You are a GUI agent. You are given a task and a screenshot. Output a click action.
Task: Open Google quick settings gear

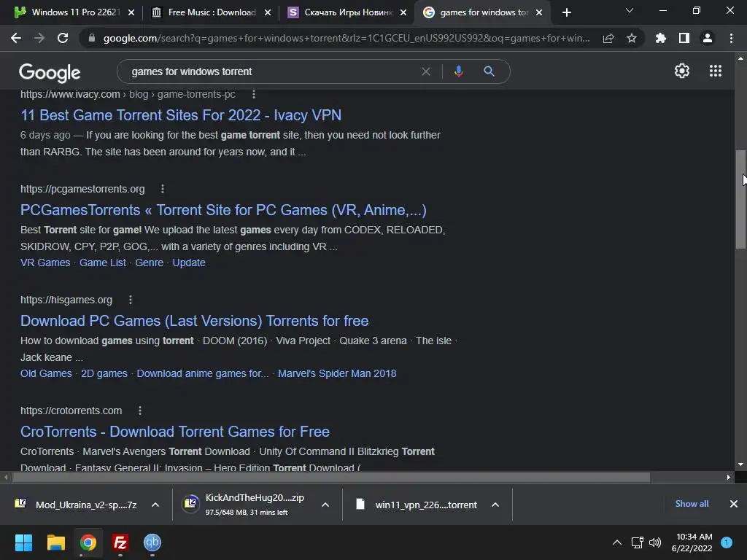click(682, 71)
